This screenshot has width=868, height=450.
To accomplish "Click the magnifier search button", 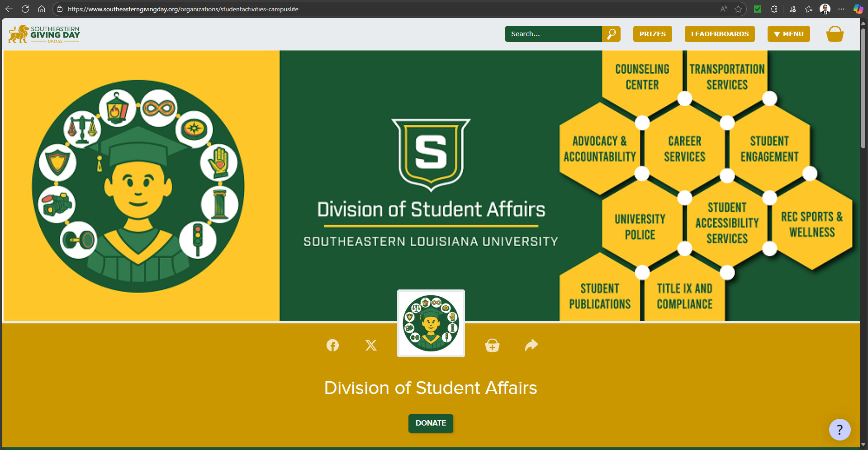I will 611,34.
